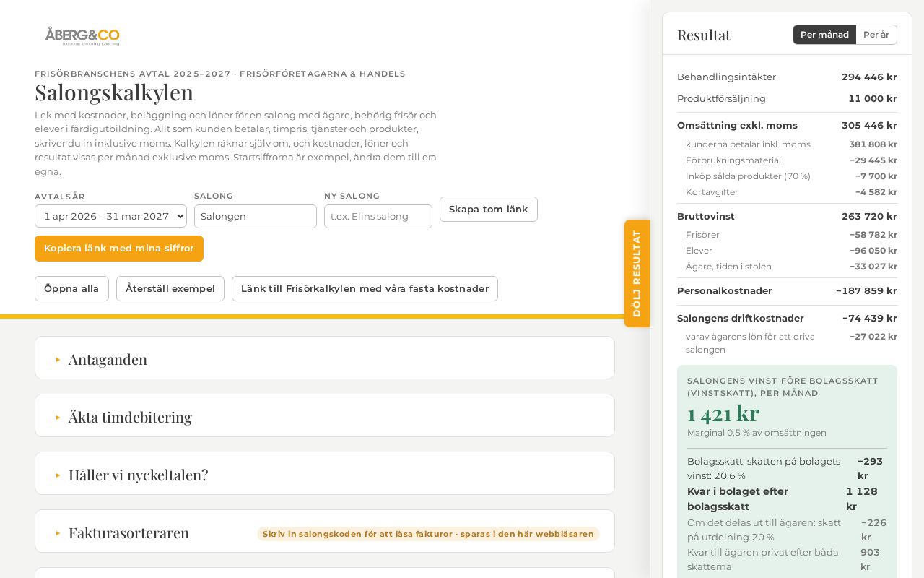
Task: Click Kvar i bolaget efter bolagsskatt line
Action: point(787,499)
